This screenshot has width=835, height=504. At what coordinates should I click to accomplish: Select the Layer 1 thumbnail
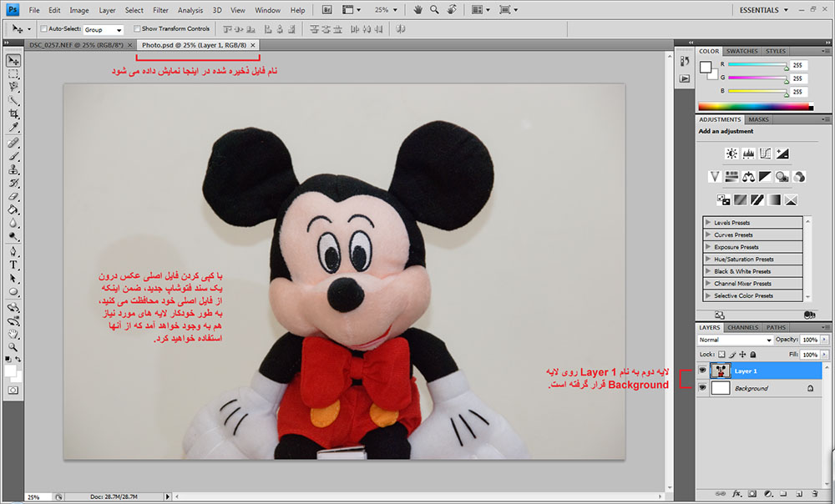click(x=721, y=371)
